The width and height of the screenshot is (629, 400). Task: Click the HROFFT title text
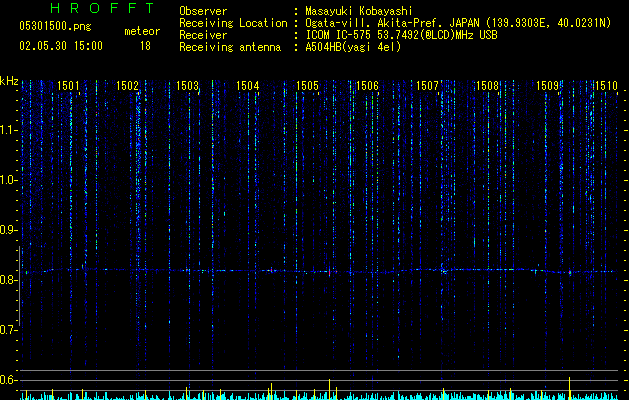coord(103,8)
